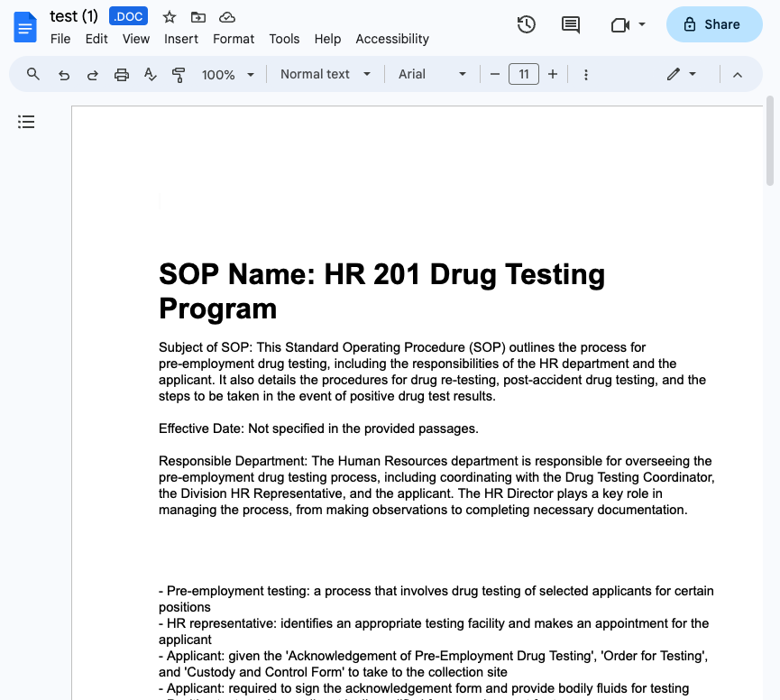Open the Insert menu
Viewport: 780px width, 700px height.
181,39
